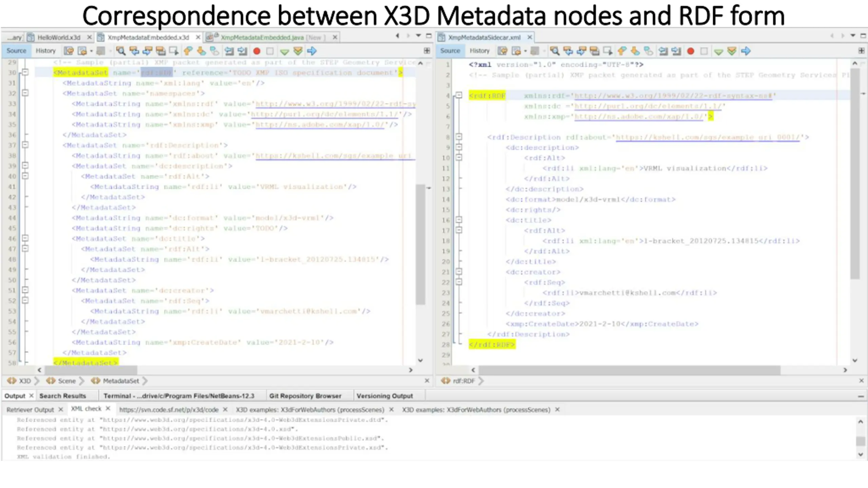Stop macro recording in left editor toolbar
Screen dimensions: 868x488
click(x=270, y=51)
